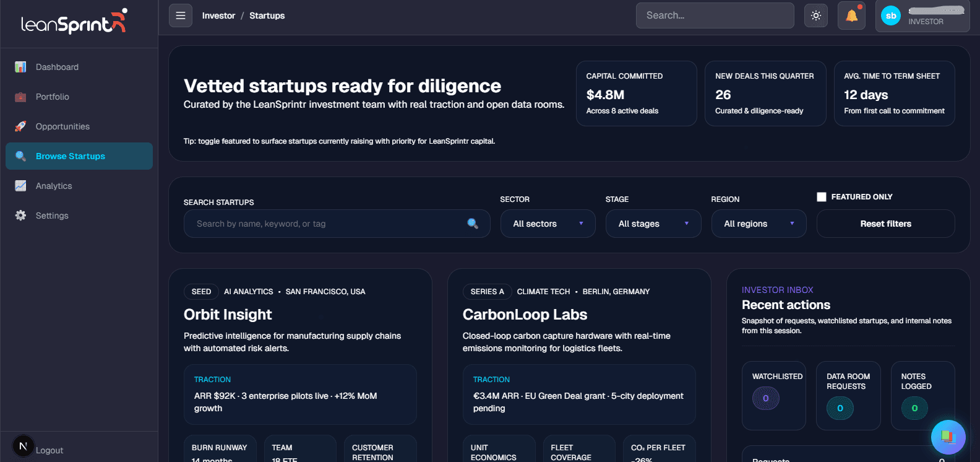Focus the 'Search by name, keyword, or tag' field

coord(337,224)
